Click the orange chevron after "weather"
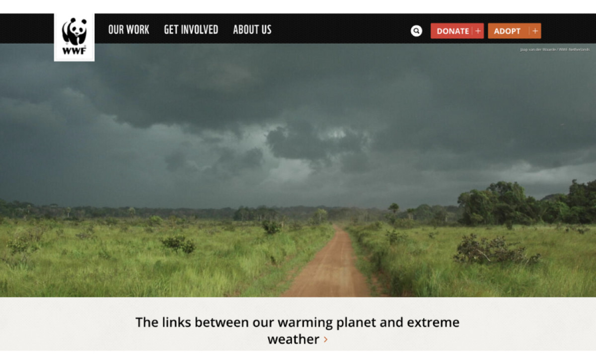The width and height of the screenshot is (596, 364). coord(326,340)
